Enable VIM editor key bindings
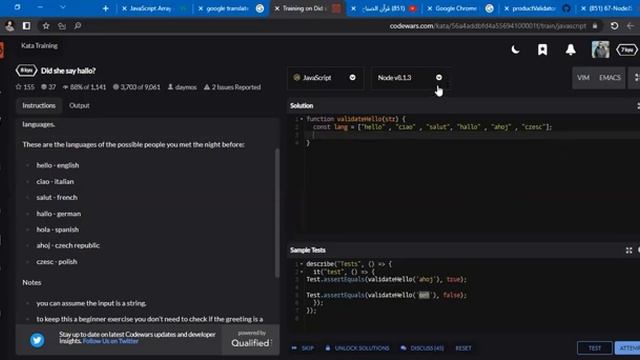This screenshot has width=640, height=360. click(x=583, y=78)
